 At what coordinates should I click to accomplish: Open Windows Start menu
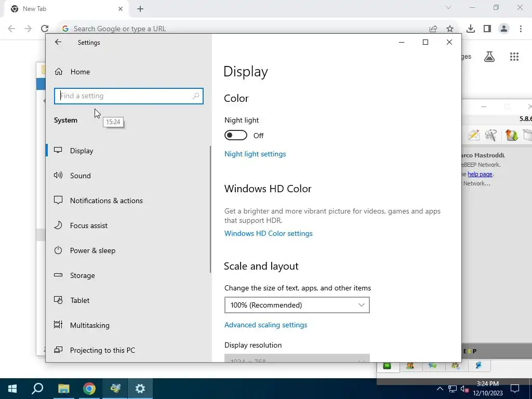(x=12, y=389)
